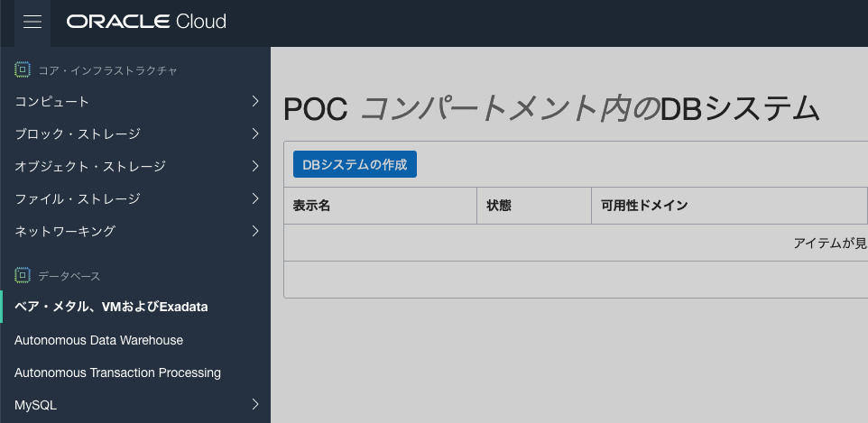The height and width of the screenshot is (423, 868).
Task: Open the hamburger navigation menu
Action: [x=32, y=23]
